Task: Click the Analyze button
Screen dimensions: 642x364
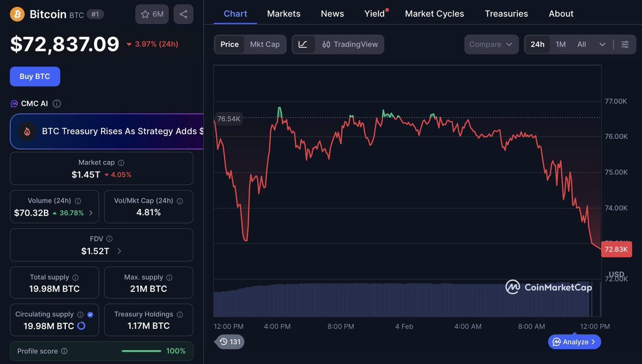Action: 575,342
